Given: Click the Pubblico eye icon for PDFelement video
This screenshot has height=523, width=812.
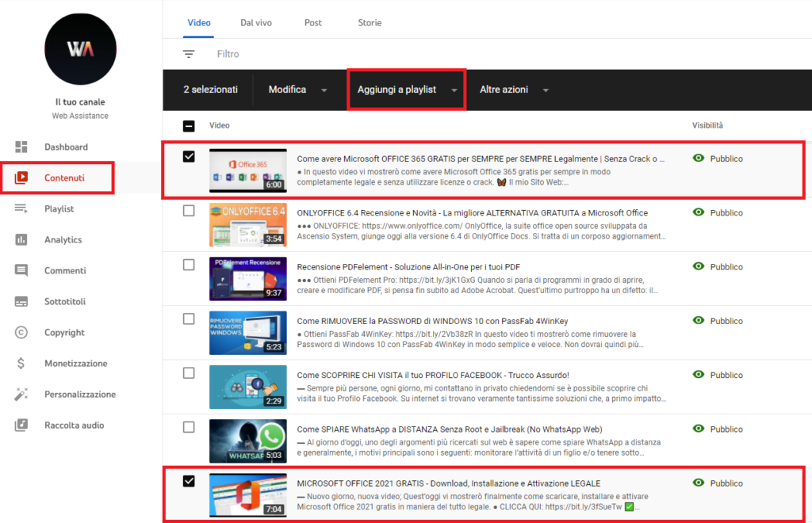Looking at the screenshot, I should point(699,266).
